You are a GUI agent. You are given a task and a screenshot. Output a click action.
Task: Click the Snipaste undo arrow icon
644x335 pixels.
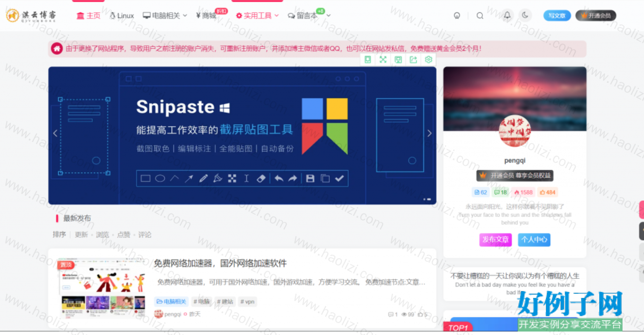[279, 179]
